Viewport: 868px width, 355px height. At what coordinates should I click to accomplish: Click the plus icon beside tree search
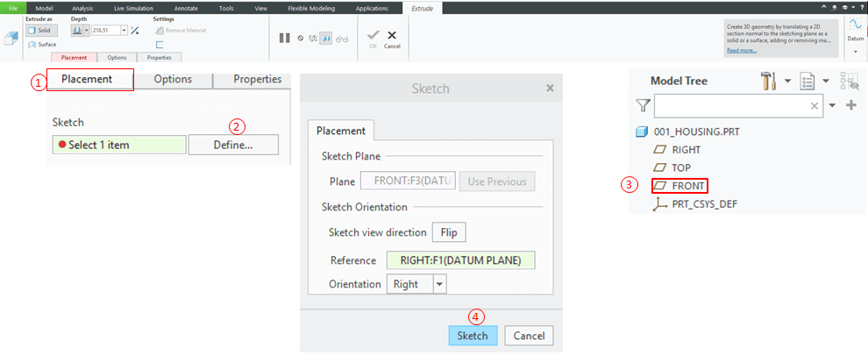[850, 105]
